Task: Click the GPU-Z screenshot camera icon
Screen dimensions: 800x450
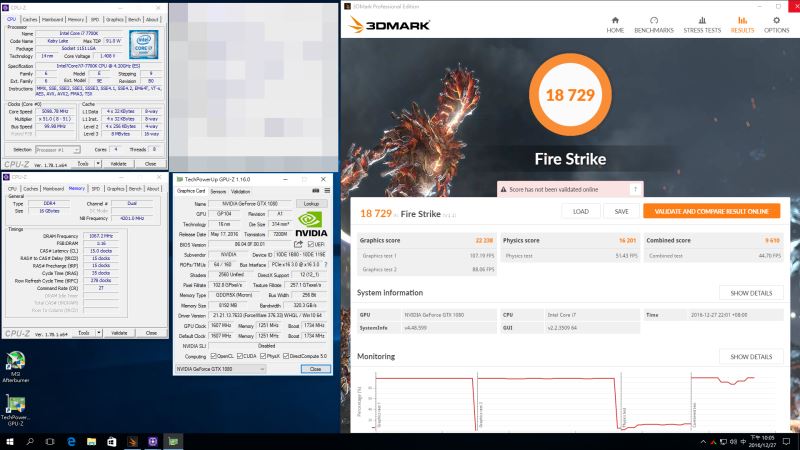Action: click(x=316, y=191)
